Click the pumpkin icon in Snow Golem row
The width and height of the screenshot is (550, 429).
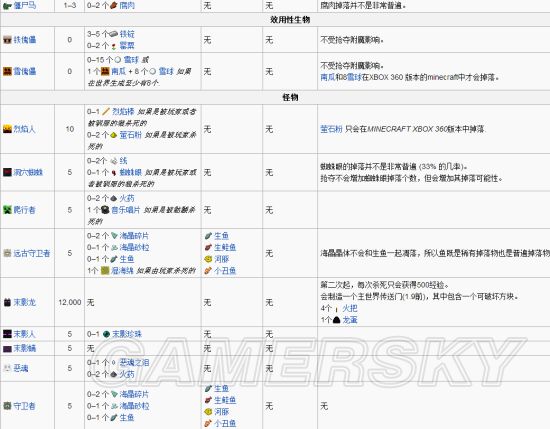point(105,72)
